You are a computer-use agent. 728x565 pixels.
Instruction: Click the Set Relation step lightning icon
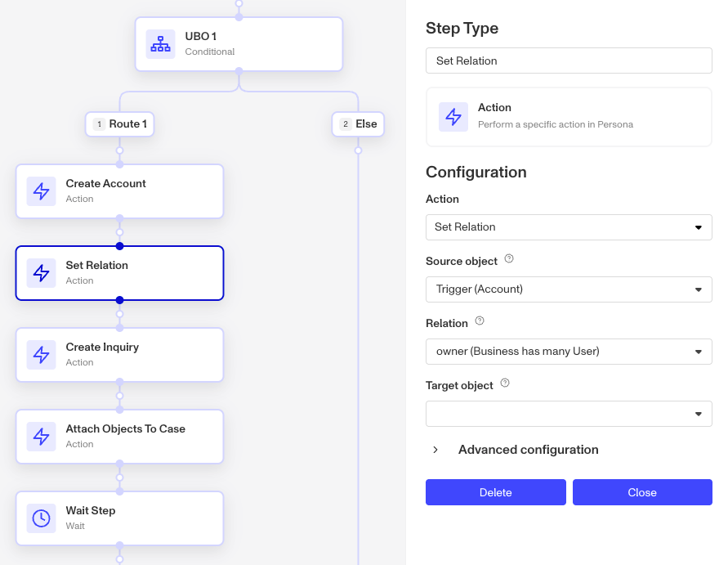(42, 273)
